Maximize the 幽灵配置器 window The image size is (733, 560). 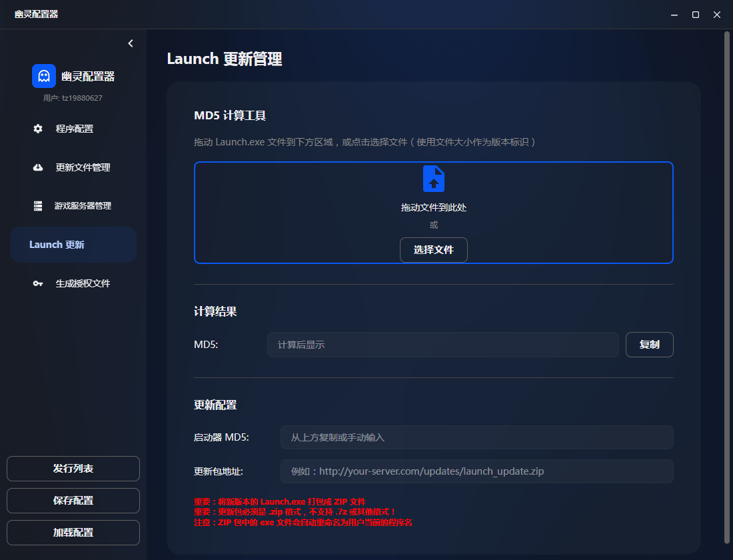[695, 14]
